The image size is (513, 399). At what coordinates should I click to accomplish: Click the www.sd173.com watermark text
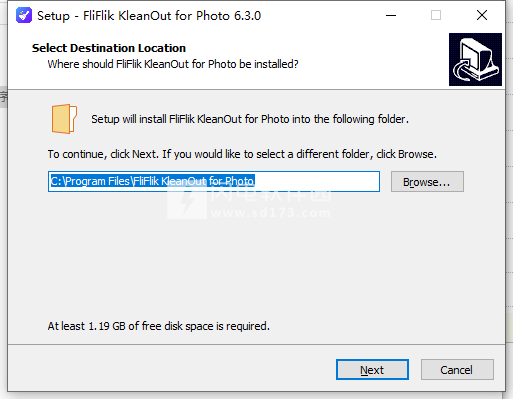click(271, 213)
